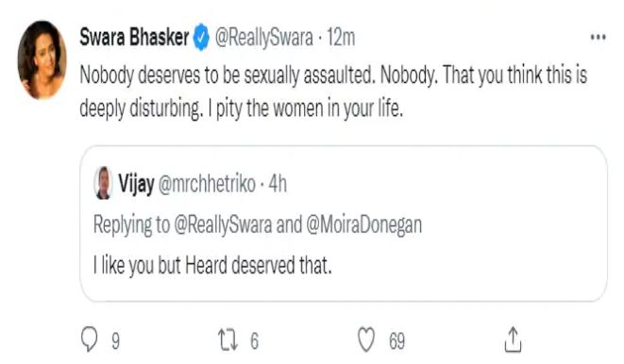Click the 4h timestamp in quoted tweet
This screenshot has height=364, width=624.
(278, 184)
